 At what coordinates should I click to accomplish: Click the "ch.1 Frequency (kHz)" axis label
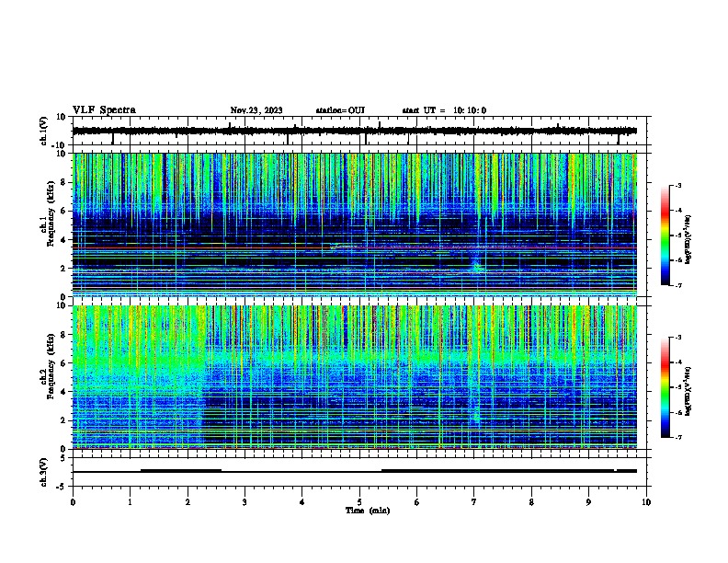(48, 213)
